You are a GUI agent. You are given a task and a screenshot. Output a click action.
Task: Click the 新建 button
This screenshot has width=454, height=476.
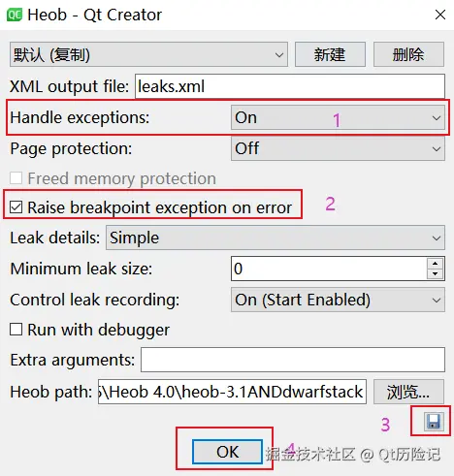pyautogui.click(x=330, y=54)
